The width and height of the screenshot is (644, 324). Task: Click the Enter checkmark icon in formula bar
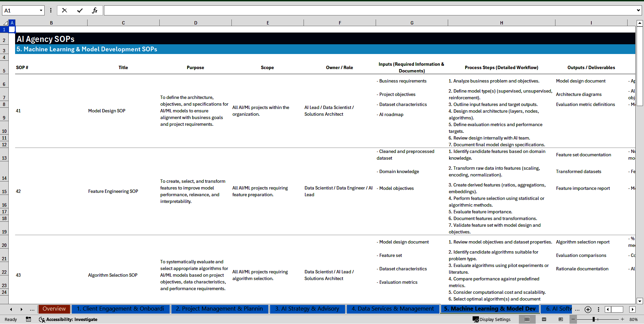(x=80, y=10)
